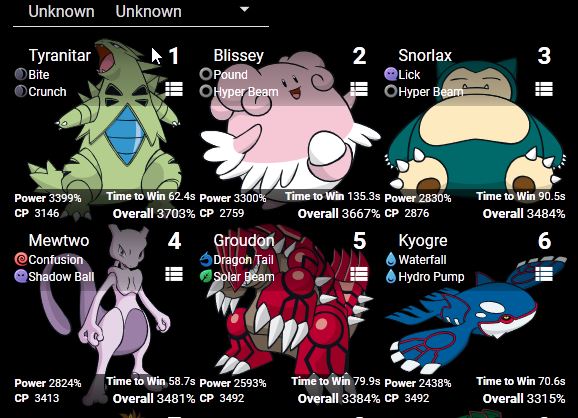This screenshot has height=418, width=578.
Task: Open Kyogre's details list icon
Action: pos(544,274)
